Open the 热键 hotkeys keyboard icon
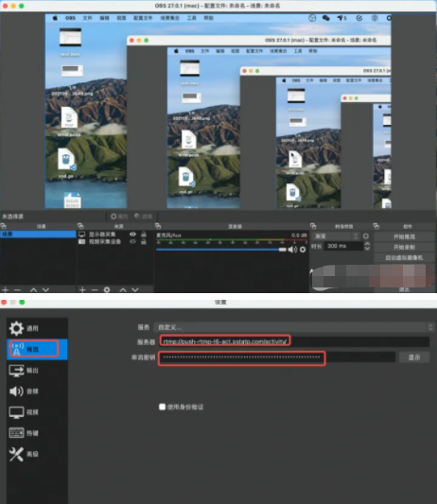Image resolution: width=437 pixels, height=504 pixels. 16,433
